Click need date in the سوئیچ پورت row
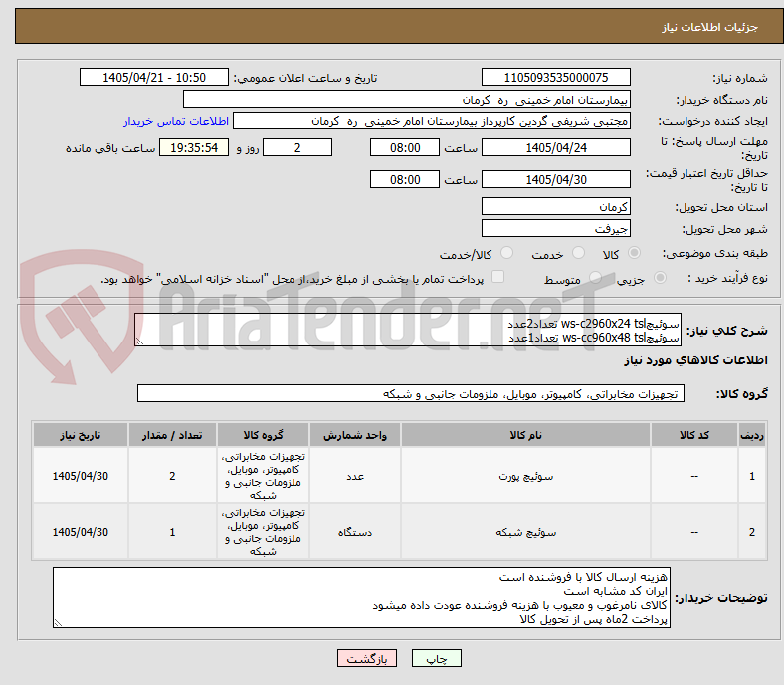Screen dimensions: 784x685 [x=81, y=476]
